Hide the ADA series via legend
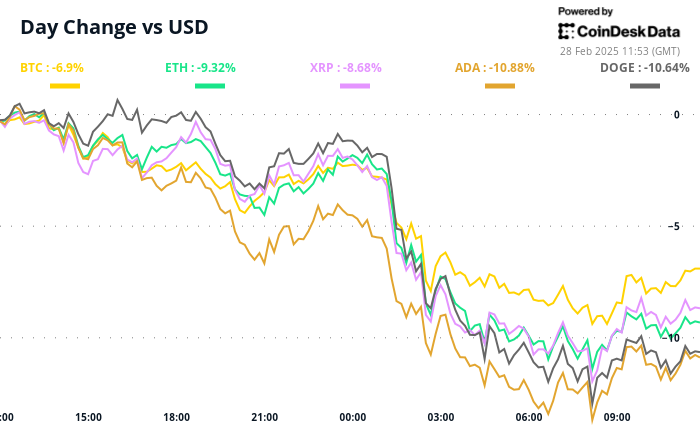 493,68
